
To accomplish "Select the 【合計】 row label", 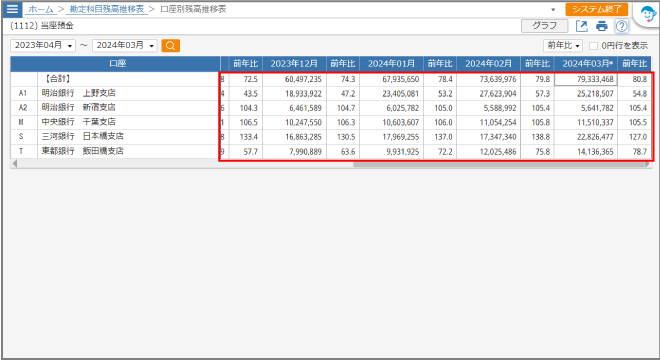I will point(57,79).
